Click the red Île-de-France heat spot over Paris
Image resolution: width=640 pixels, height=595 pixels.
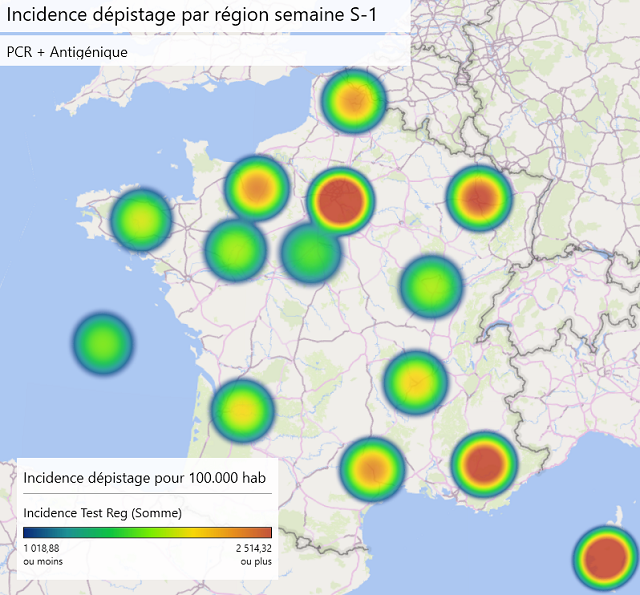(340, 201)
